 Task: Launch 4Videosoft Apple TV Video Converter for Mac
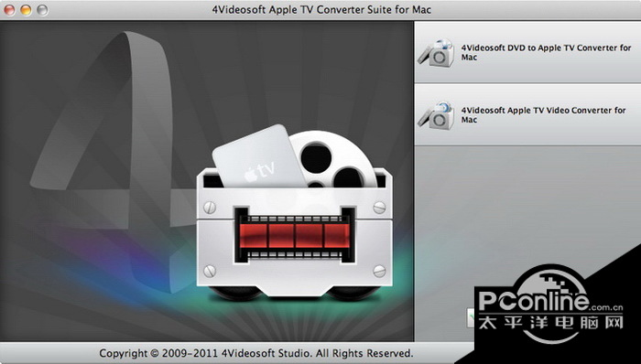[x=528, y=115]
